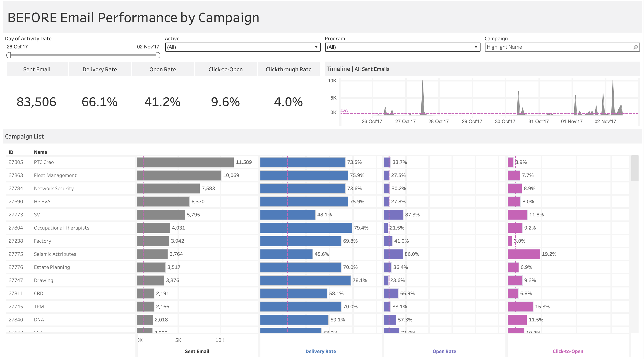Click the Active dropdown arrow
This screenshot has width=644, height=359.
click(316, 47)
